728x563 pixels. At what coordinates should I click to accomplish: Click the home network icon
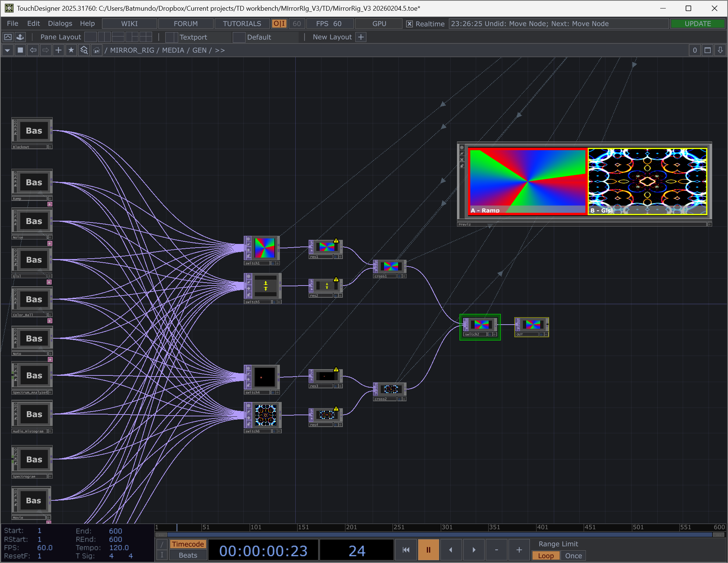coord(96,50)
